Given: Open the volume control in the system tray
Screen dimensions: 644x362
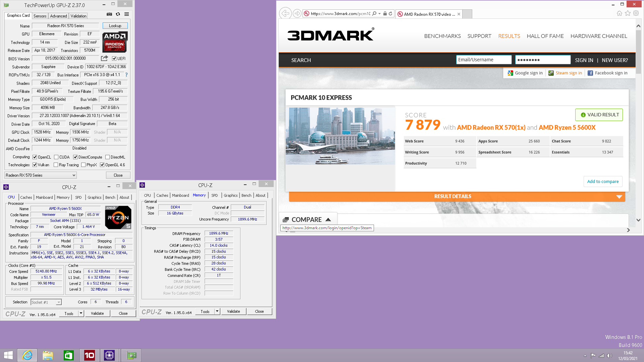Looking at the screenshot, I should click(609, 356).
